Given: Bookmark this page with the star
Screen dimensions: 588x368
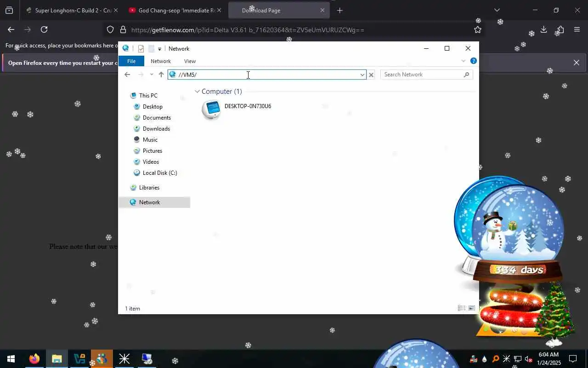Looking at the screenshot, I should pyautogui.click(x=478, y=30).
